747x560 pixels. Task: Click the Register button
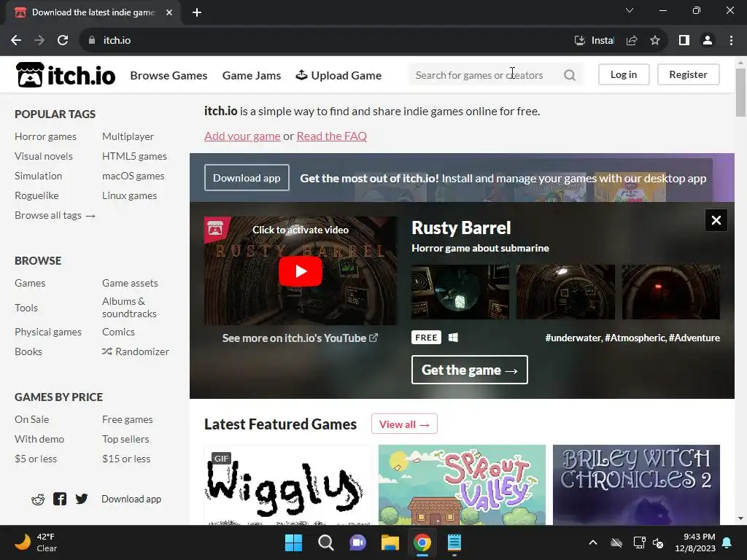pyautogui.click(x=688, y=75)
